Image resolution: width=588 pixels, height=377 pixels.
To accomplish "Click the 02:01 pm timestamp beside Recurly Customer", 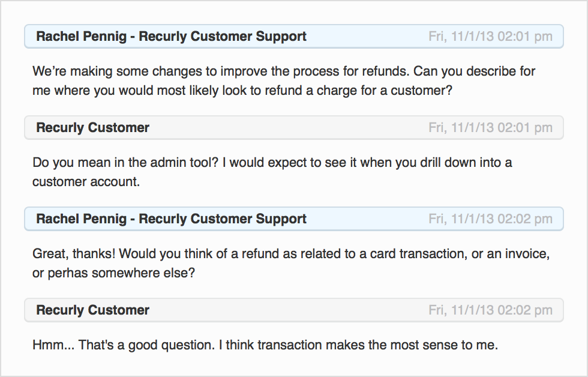I will point(491,127).
